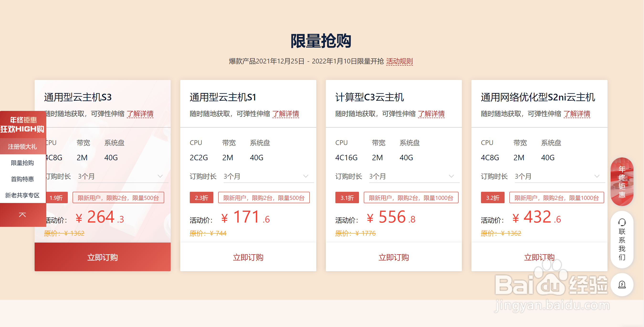This screenshot has width=644, height=327.
Task: Order the S2ni network-optimized host
Action: [539, 257]
